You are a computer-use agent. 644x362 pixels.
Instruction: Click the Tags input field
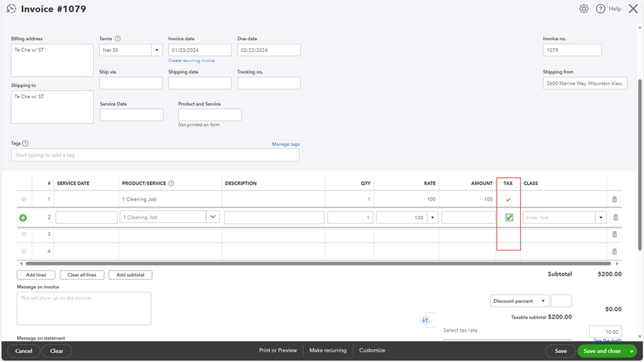(155, 155)
